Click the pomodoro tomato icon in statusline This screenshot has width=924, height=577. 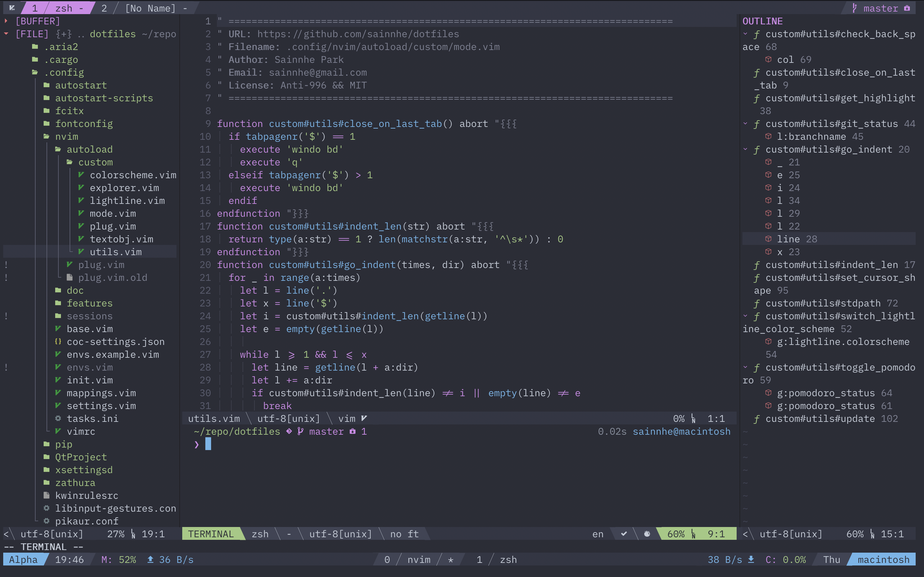click(647, 533)
